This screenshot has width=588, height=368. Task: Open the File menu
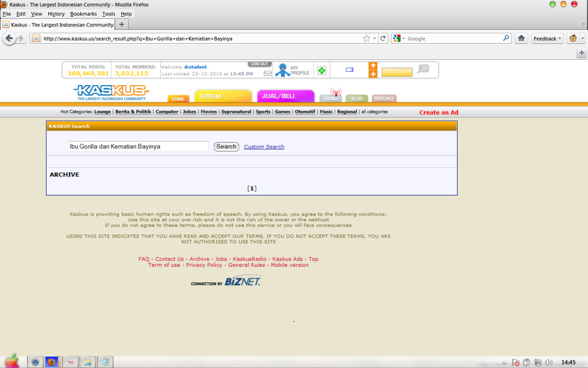pyautogui.click(x=7, y=14)
